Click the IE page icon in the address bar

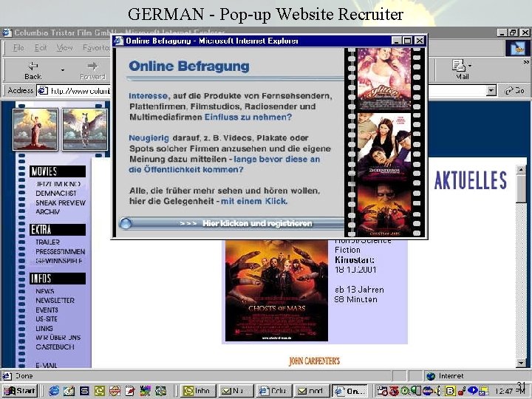click(x=42, y=91)
